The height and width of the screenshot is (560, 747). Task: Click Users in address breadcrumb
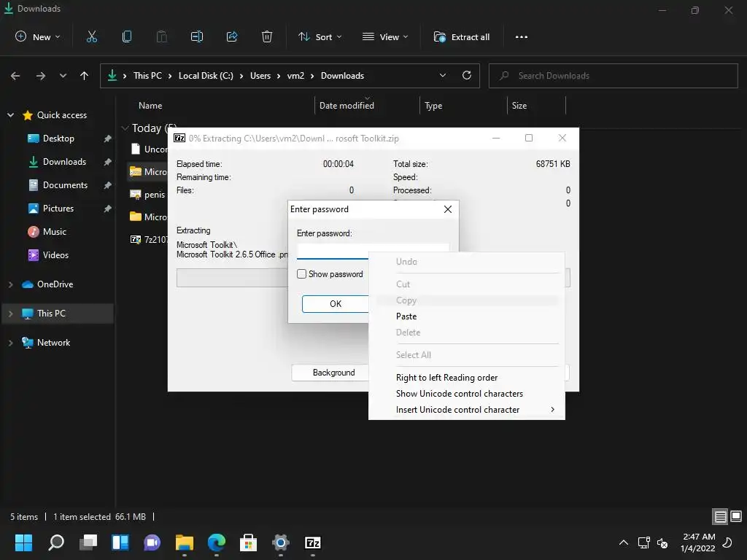(x=260, y=76)
